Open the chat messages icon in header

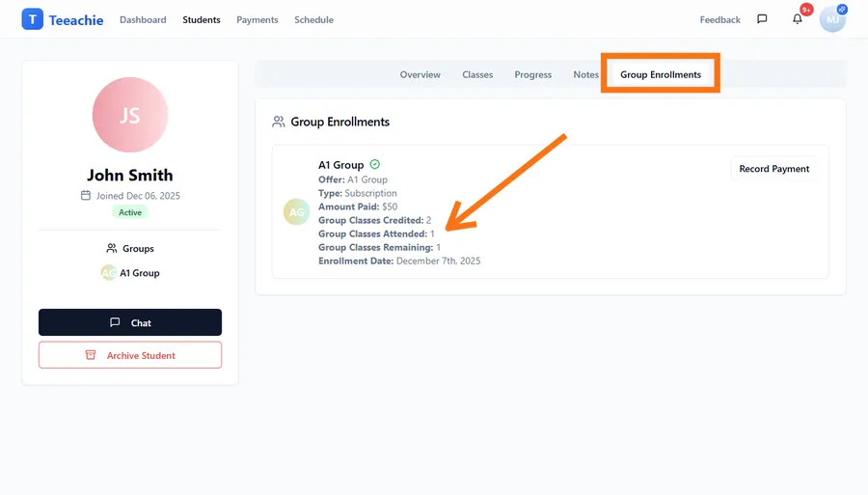[762, 19]
